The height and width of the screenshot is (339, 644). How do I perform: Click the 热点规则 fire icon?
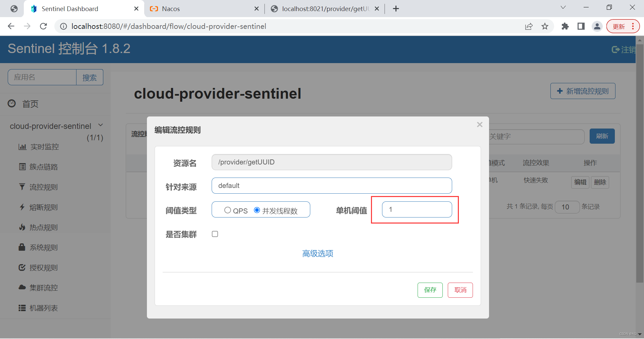pos(22,227)
